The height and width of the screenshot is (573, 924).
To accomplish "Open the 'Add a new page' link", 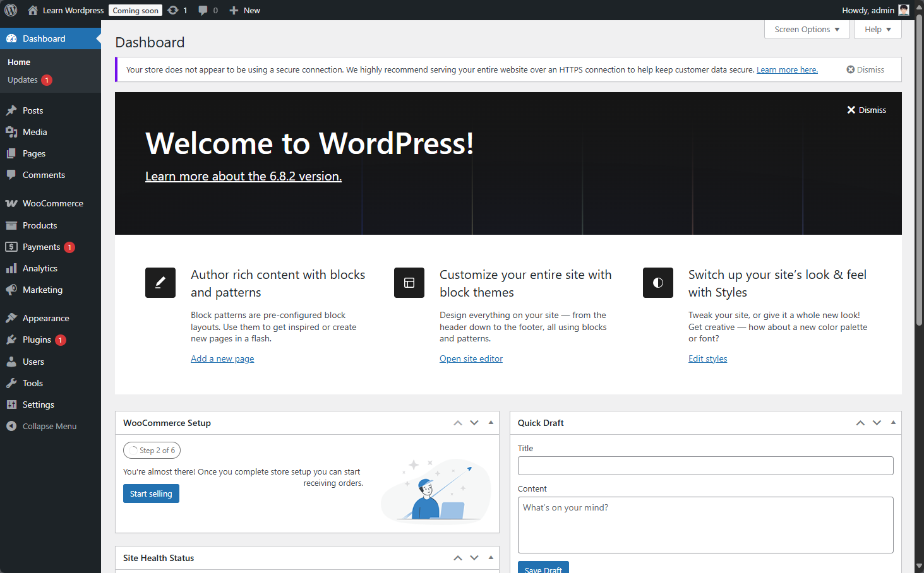I will (x=222, y=358).
